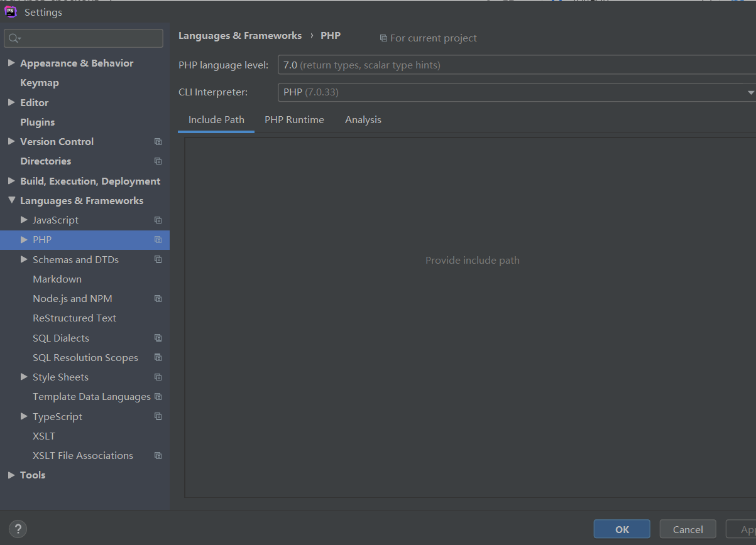This screenshot has height=545, width=756.
Task: Expand the TypeScript subtree arrow
Action: pos(24,416)
